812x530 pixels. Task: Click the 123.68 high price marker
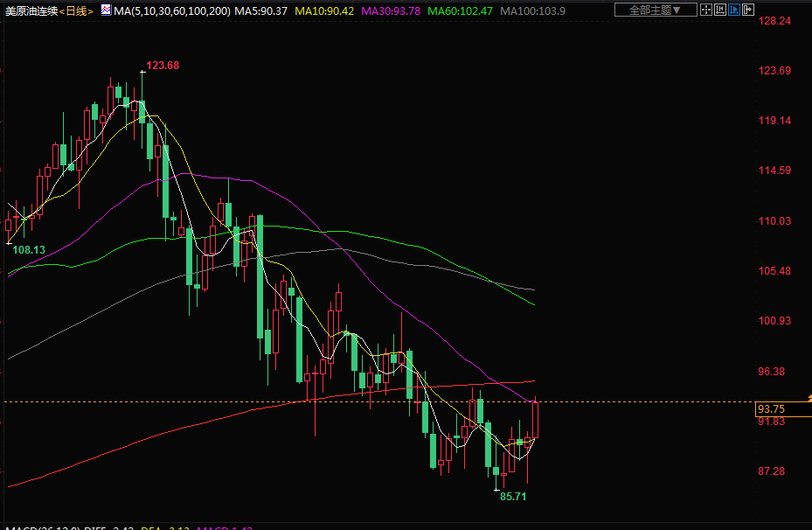163,66
